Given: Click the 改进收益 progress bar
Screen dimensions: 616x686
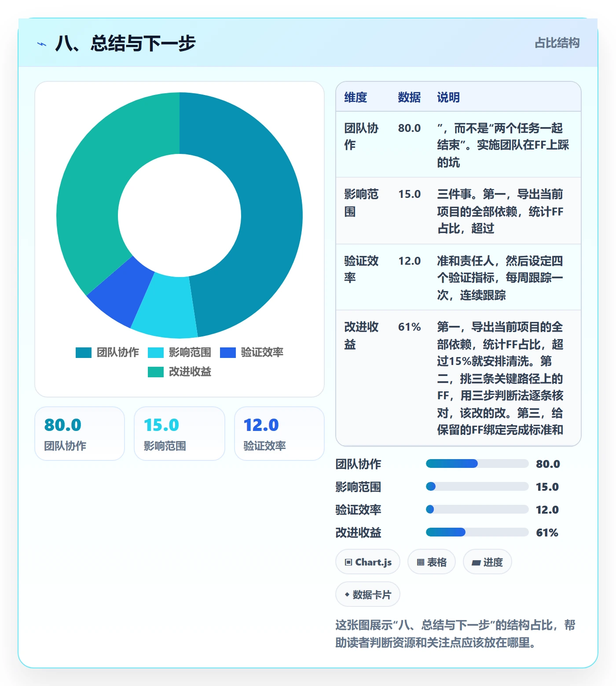Looking at the screenshot, I should (477, 532).
